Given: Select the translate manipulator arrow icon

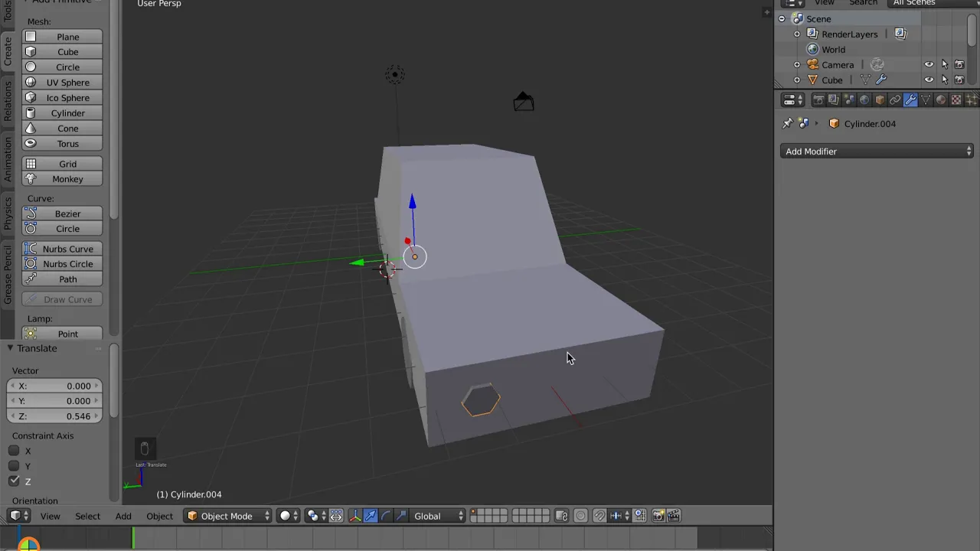Looking at the screenshot, I should [x=371, y=516].
